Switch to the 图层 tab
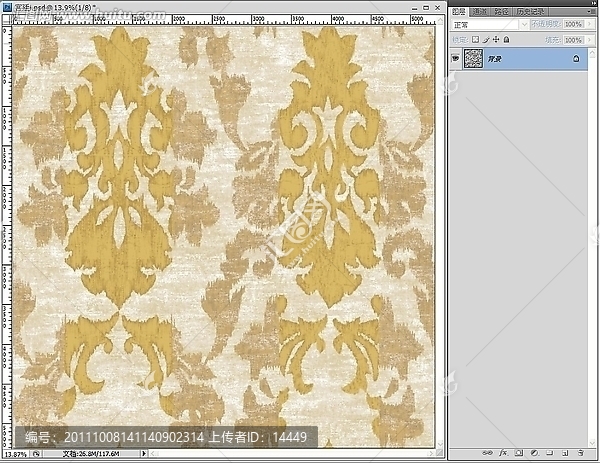 459,11
